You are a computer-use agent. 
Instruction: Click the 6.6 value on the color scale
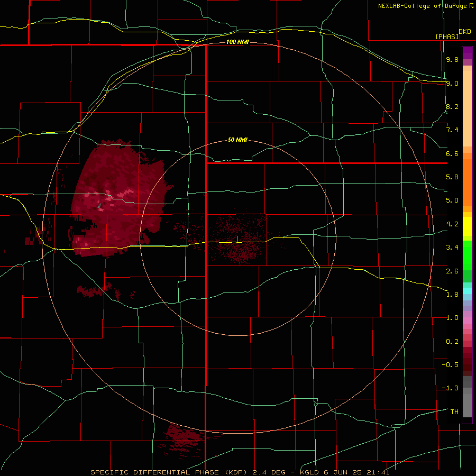[x=452, y=153]
